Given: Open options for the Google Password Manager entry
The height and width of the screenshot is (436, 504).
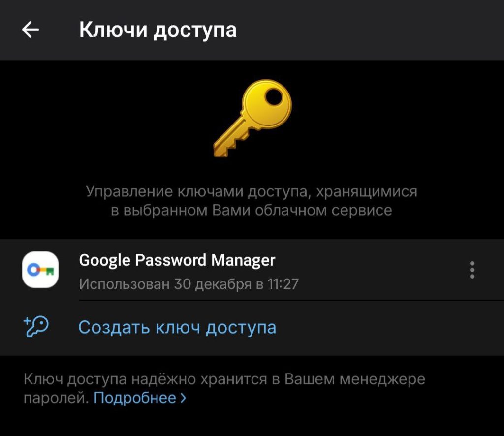Looking at the screenshot, I should point(472,270).
